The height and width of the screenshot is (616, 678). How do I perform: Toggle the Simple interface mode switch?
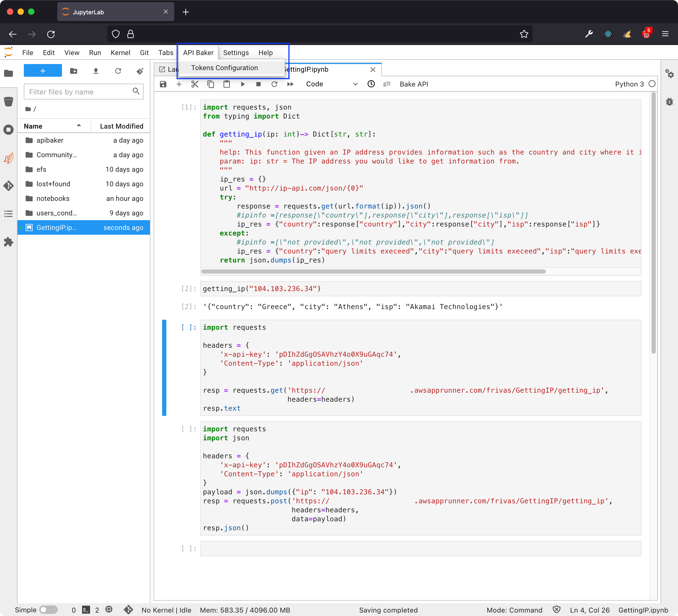pos(48,610)
